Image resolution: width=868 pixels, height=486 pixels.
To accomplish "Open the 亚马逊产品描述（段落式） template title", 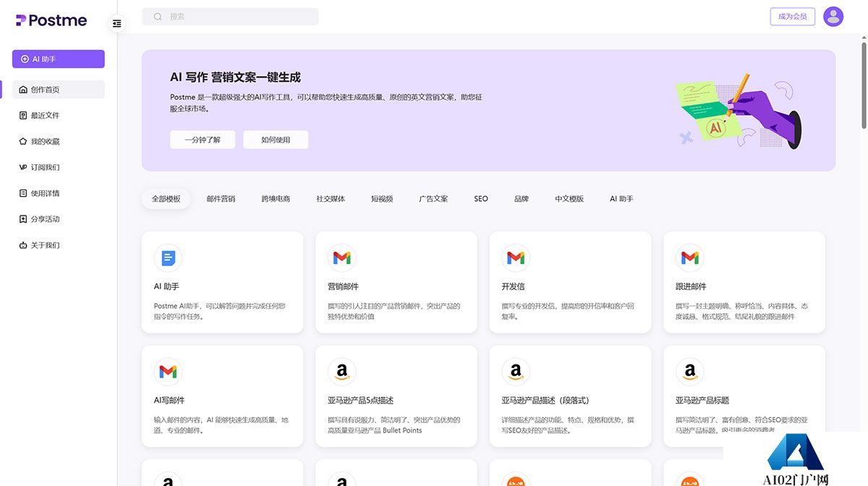I will (x=545, y=400).
